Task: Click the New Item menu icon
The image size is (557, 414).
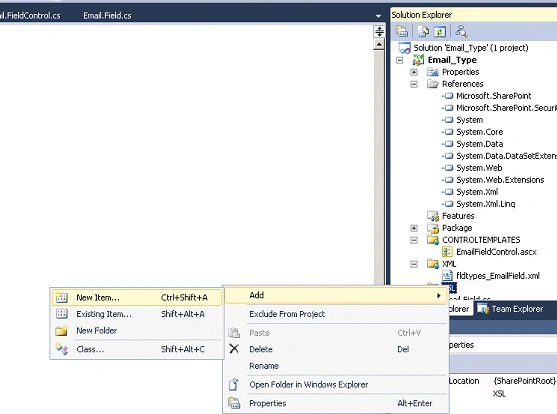Action: click(61, 297)
